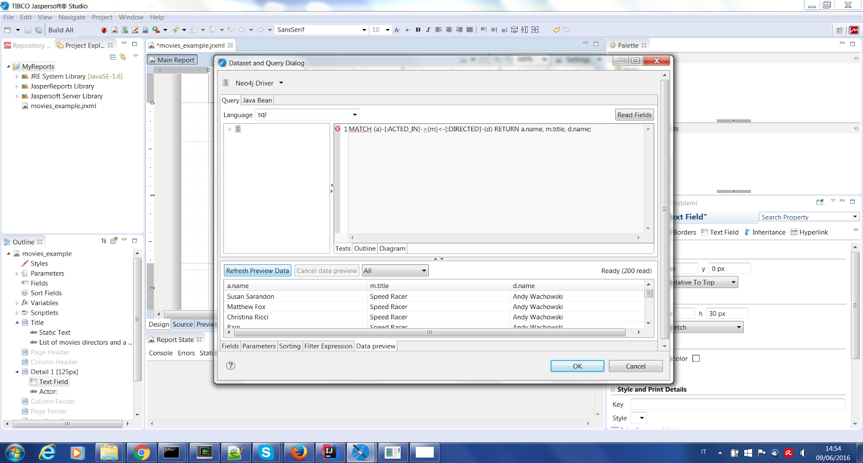The height and width of the screenshot is (463, 863).
Task: Open the Project menu
Action: click(102, 17)
